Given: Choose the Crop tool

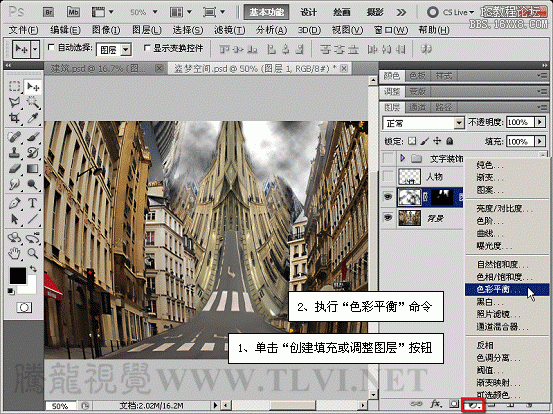Looking at the screenshot, I should pos(15,118).
